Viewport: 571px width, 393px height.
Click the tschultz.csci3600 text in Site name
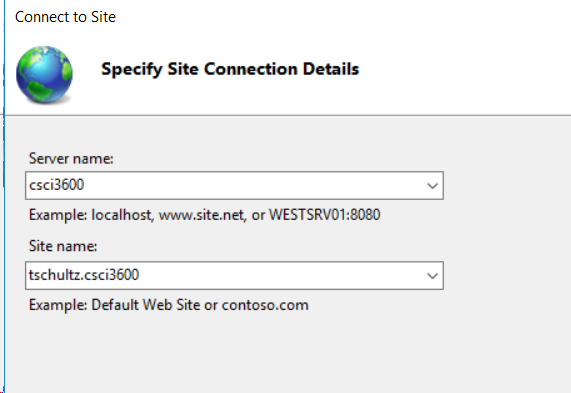(84, 275)
